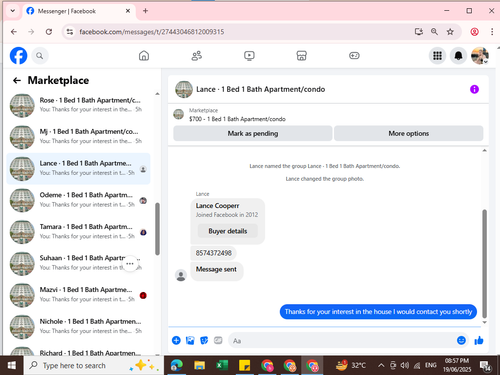The image size is (500, 375).
Task: Open the Mazvi apartment conversation
Action: [78, 295]
